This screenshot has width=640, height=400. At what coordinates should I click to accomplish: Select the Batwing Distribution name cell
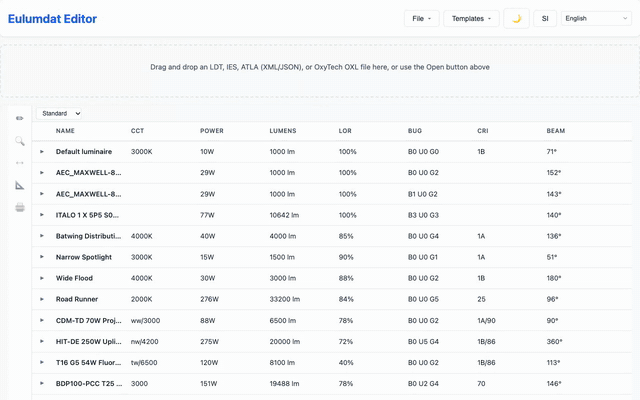pyautogui.click(x=89, y=236)
